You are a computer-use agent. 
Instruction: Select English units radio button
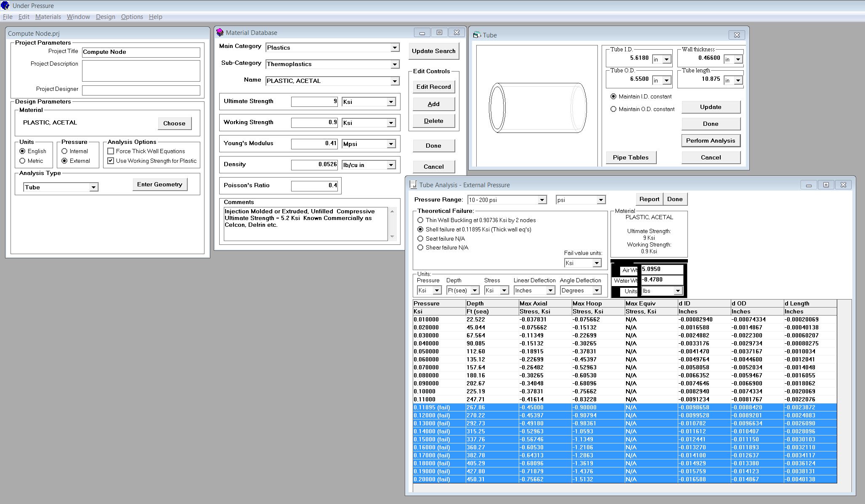click(x=22, y=151)
